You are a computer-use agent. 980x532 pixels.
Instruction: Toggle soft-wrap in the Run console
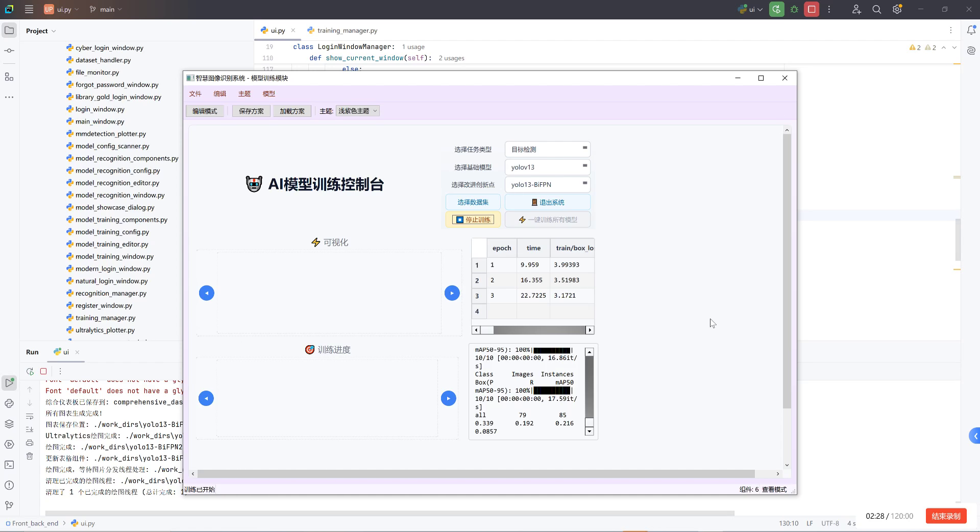30,416
